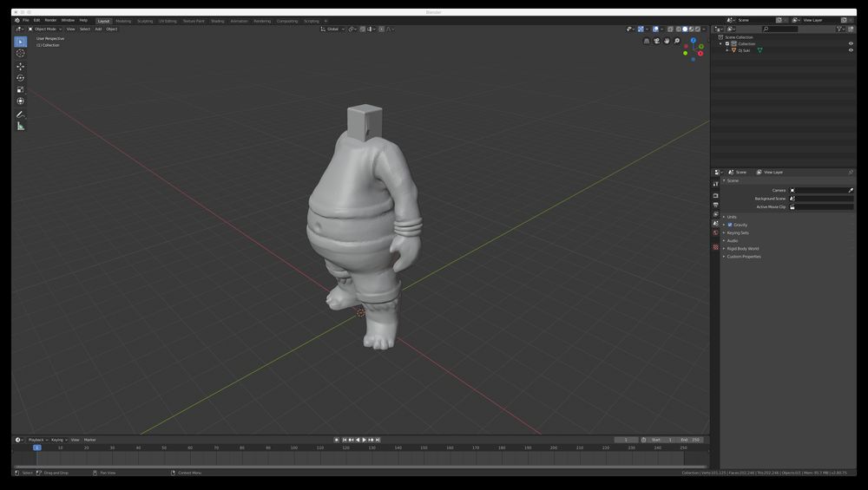Image resolution: width=868 pixels, height=490 pixels.
Task: Expand the Units panel
Action: pyautogui.click(x=732, y=217)
